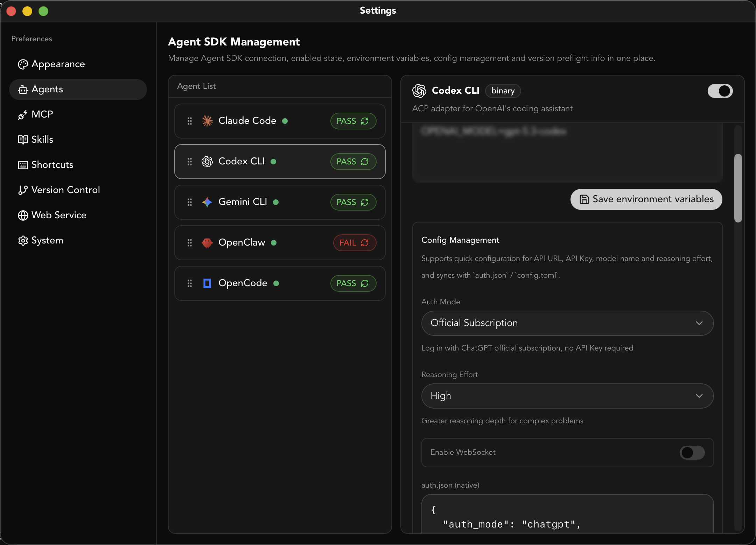The width and height of the screenshot is (756, 545).
Task: Open the Auth Mode dropdown
Action: pyautogui.click(x=567, y=323)
